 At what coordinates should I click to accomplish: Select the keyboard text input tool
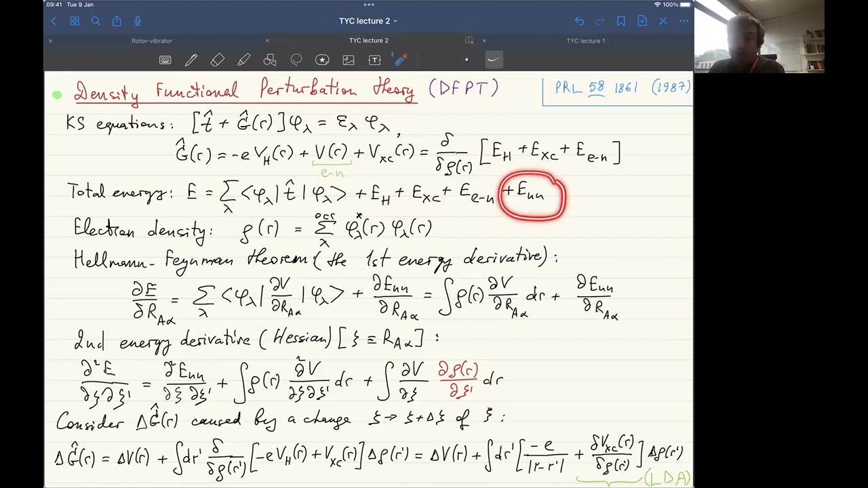point(165,60)
